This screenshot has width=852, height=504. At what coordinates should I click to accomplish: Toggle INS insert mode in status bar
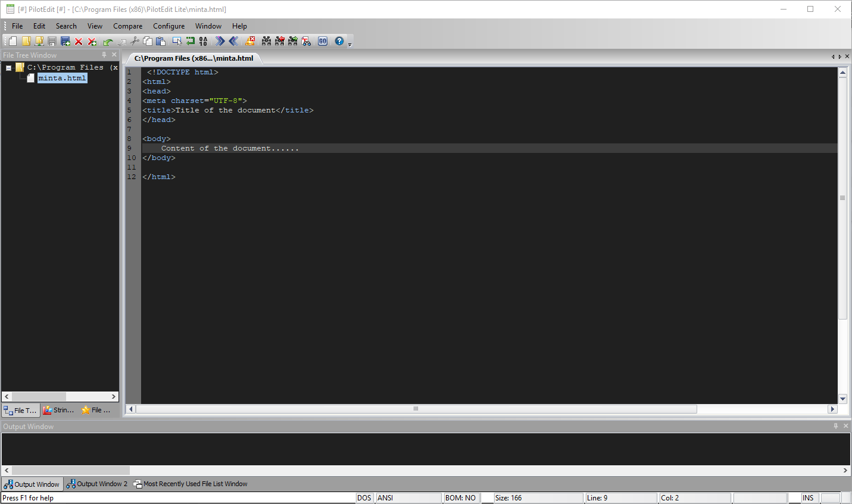[x=808, y=498]
